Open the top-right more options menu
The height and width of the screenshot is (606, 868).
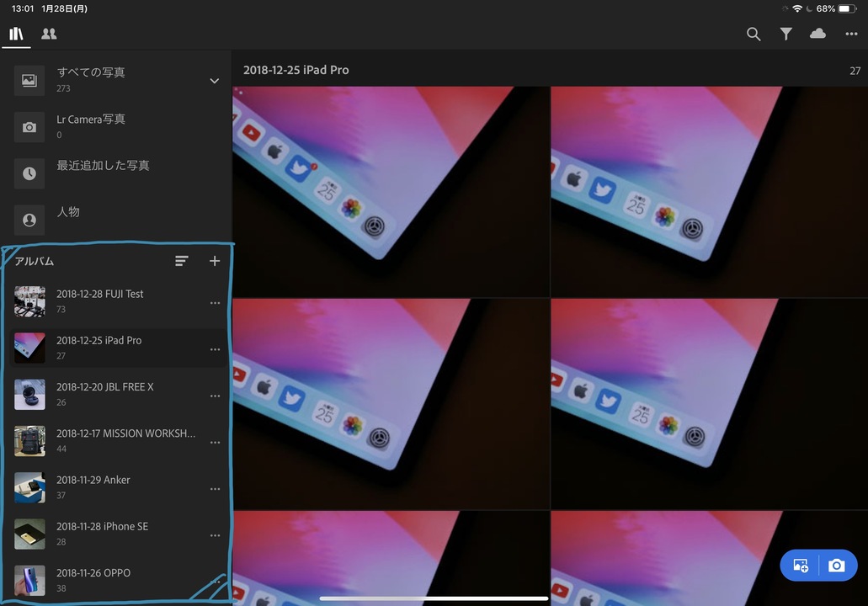(x=851, y=34)
